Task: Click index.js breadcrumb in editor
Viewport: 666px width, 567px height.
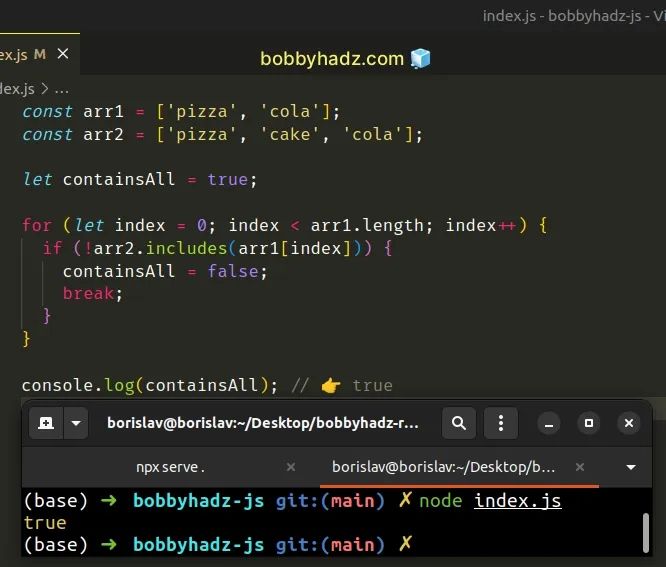Action: tap(17, 89)
